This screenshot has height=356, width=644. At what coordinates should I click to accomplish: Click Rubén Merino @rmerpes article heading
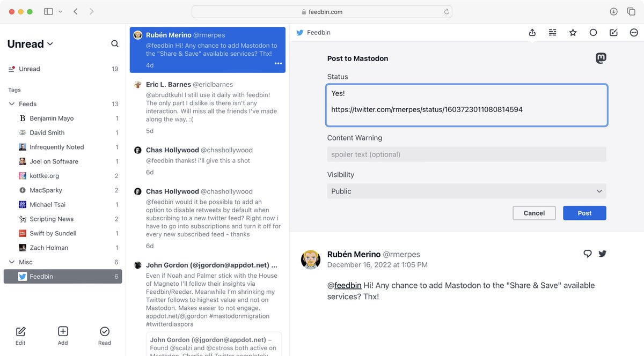coord(374,254)
